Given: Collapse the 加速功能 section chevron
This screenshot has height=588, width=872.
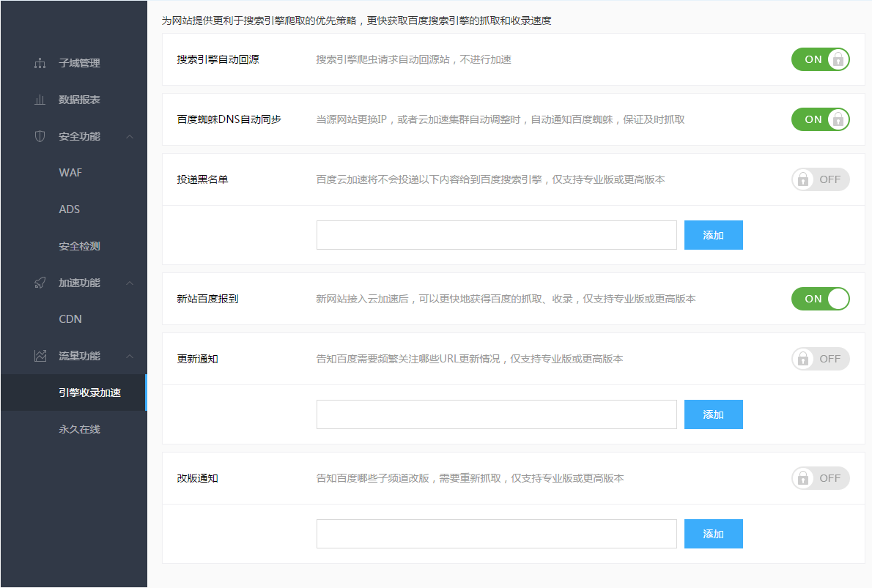Looking at the screenshot, I should click(130, 283).
